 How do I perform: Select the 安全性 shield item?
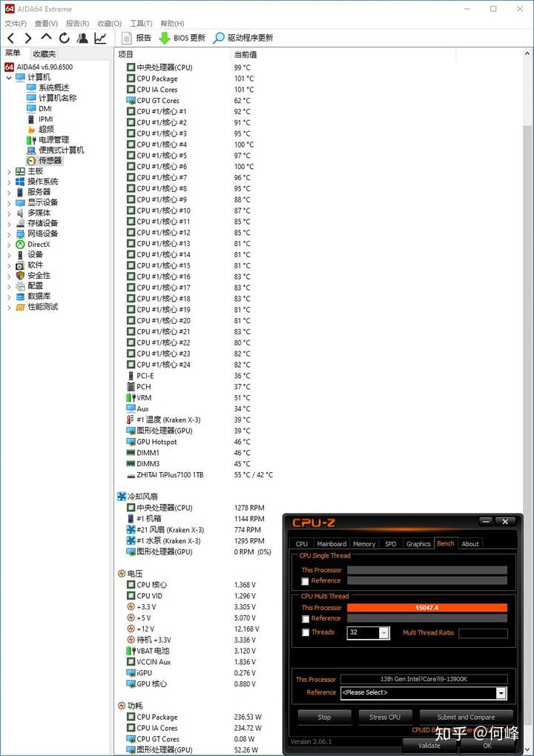33,275
